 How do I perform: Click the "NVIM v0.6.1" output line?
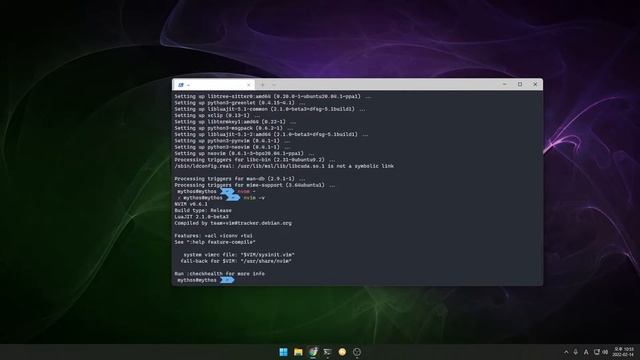tap(191, 204)
